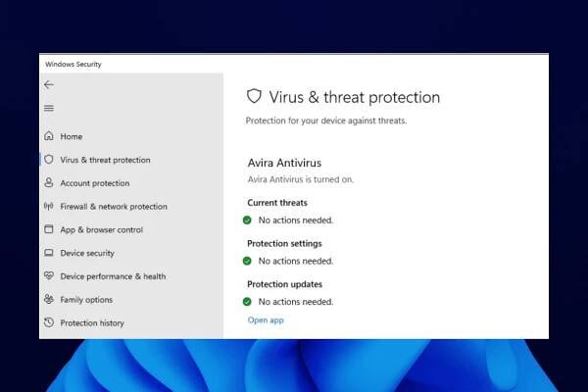Screen dimensions: 588x392
Task: Click the Protection history clock icon
Action: click(x=49, y=322)
